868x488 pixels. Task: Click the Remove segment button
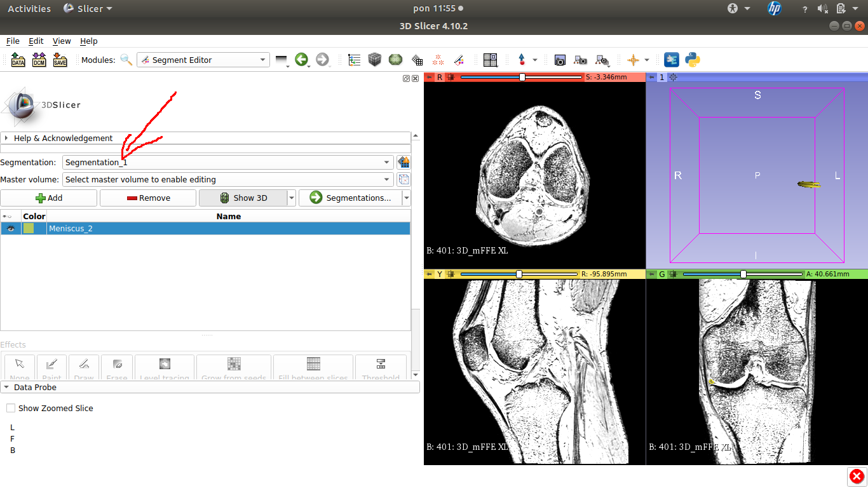148,198
